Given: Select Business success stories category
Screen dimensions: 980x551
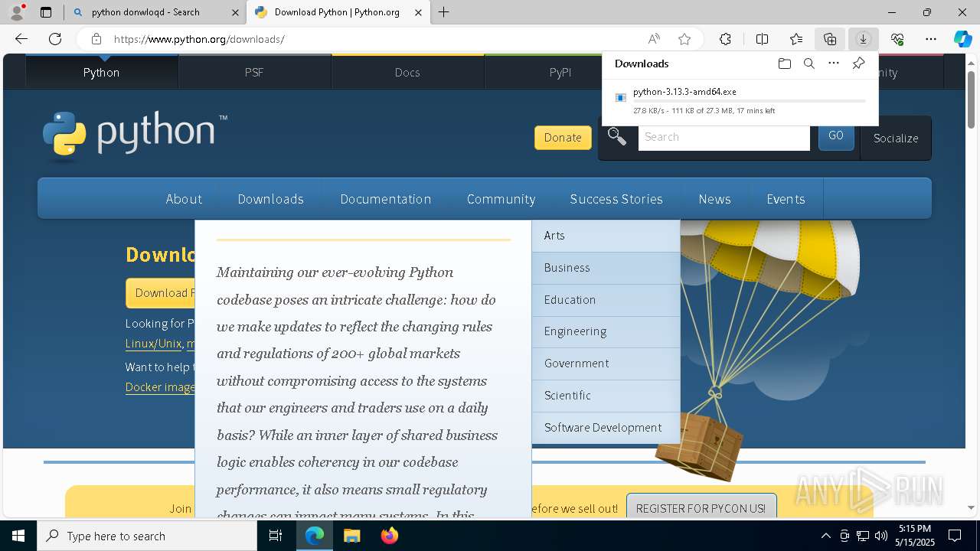Looking at the screenshot, I should 606,268.
